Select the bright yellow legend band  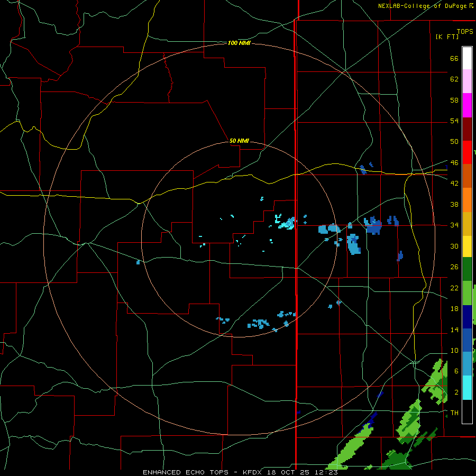[467, 246]
